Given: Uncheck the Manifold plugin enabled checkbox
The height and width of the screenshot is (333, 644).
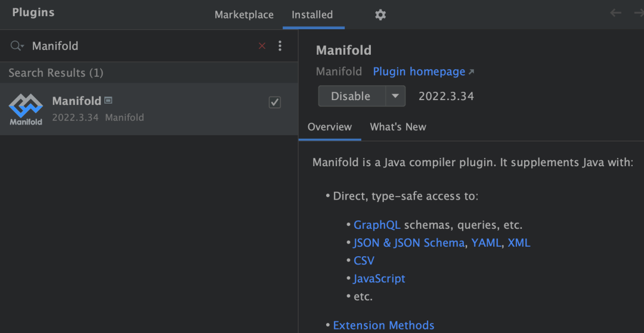Looking at the screenshot, I should pyautogui.click(x=275, y=102).
